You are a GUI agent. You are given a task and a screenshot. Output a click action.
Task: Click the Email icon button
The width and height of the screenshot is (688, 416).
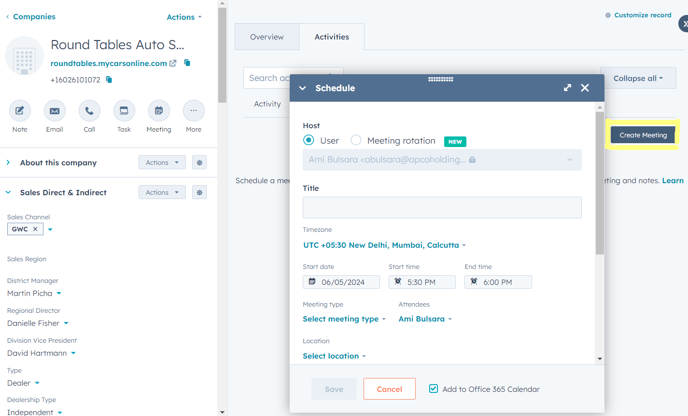tap(54, 111)
